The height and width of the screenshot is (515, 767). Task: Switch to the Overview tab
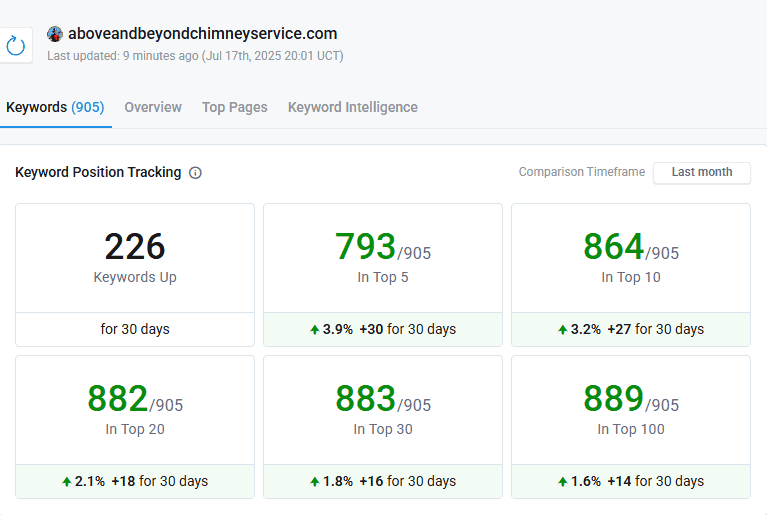point(153,107)
